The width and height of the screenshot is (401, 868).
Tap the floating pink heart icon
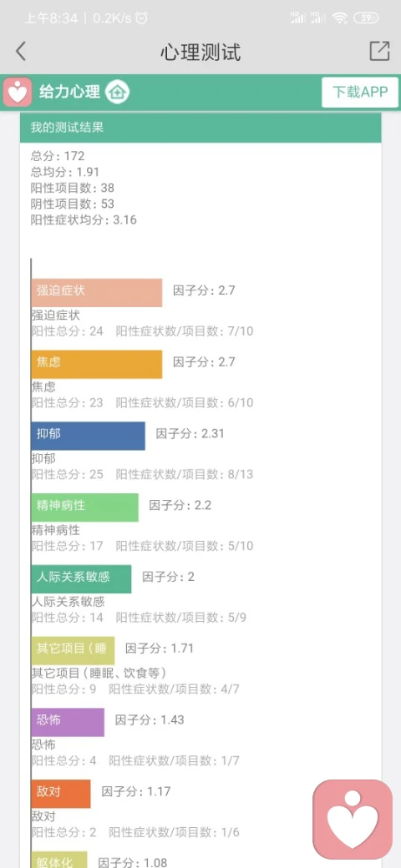pyautogui.click(x=353, y=820)
